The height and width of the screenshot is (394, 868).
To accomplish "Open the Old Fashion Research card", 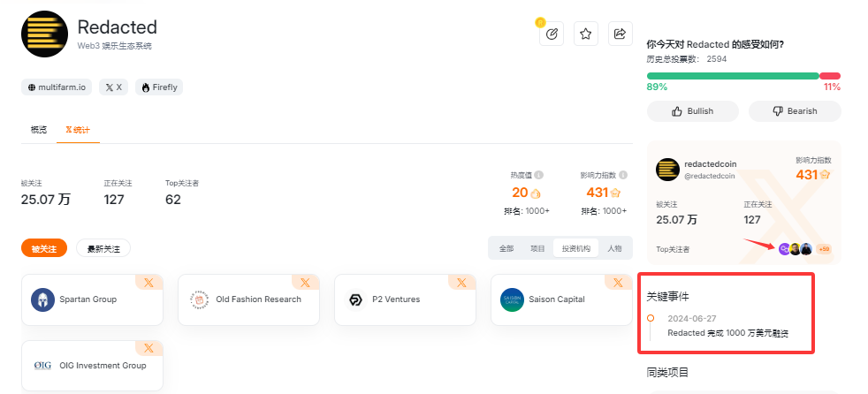I will 248,299.
